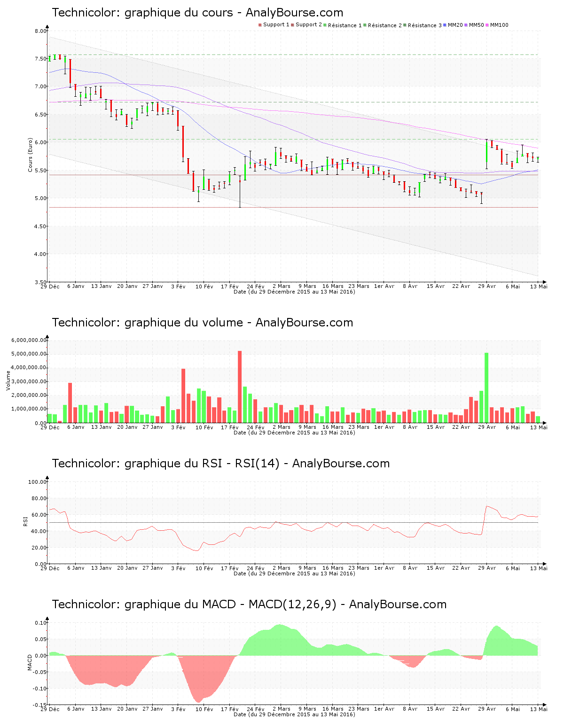564x728 pixels.
Task: Click the RSI(14) chart title
Action: point(220,464)
